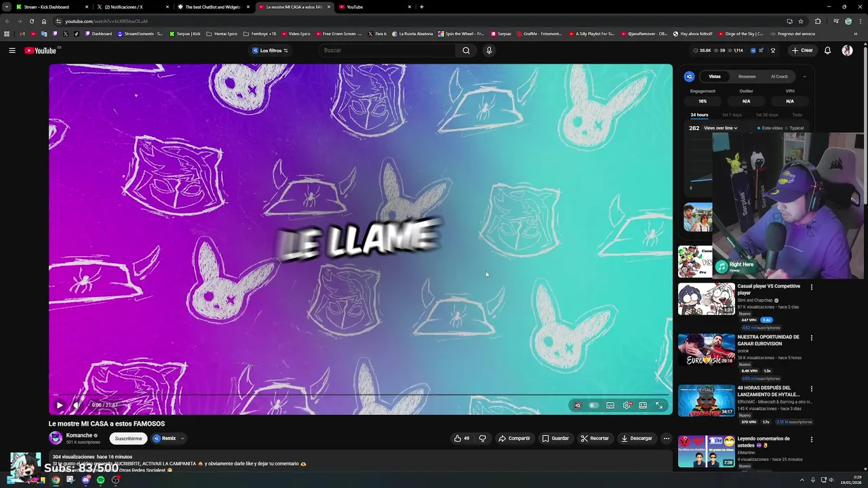This screenshot has width=868, height=488.
Task: Toggle the autoplay switch in player
Action: [x=594, y=405]
